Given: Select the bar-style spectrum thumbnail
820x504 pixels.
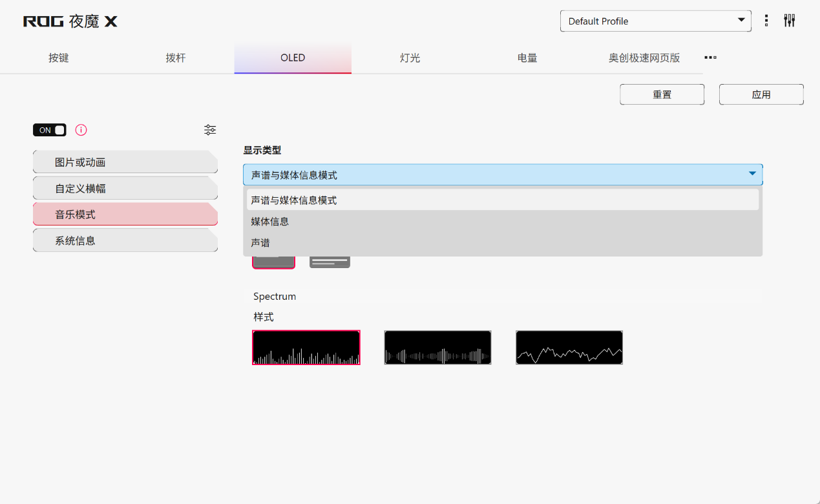Looking at the screenshot, I should 306,348.
